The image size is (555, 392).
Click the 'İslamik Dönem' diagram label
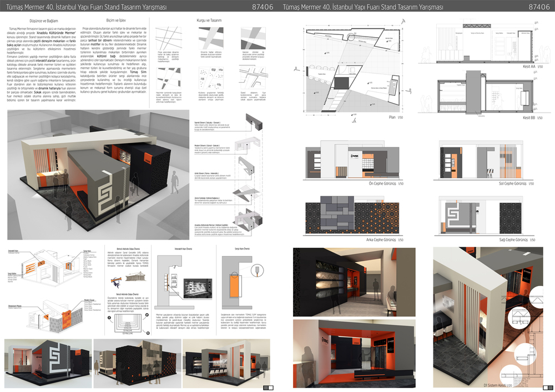pyautogui.click(x=208, y=123)
